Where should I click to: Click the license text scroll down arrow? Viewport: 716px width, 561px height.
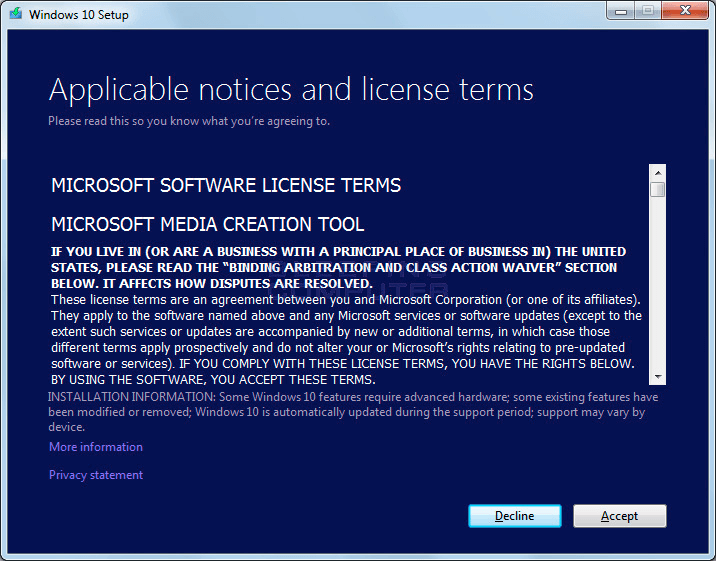coord(658,377)
